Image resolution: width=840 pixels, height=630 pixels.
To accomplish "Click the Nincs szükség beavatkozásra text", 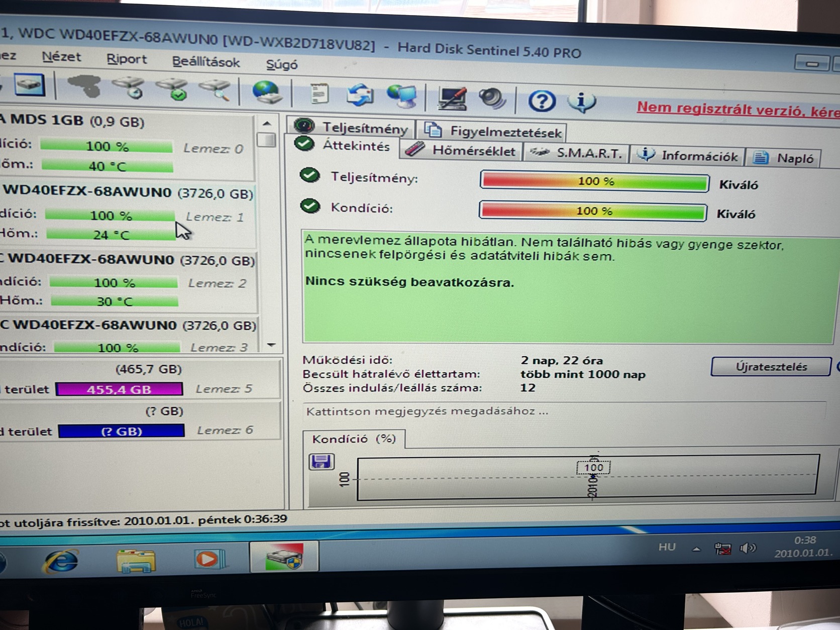I will tap(410, 281).
